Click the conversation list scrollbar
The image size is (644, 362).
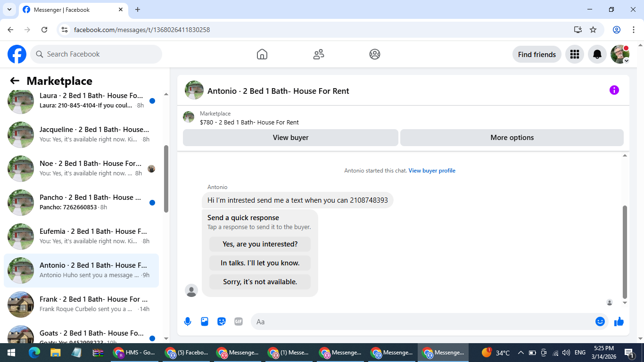coord(166,178)
